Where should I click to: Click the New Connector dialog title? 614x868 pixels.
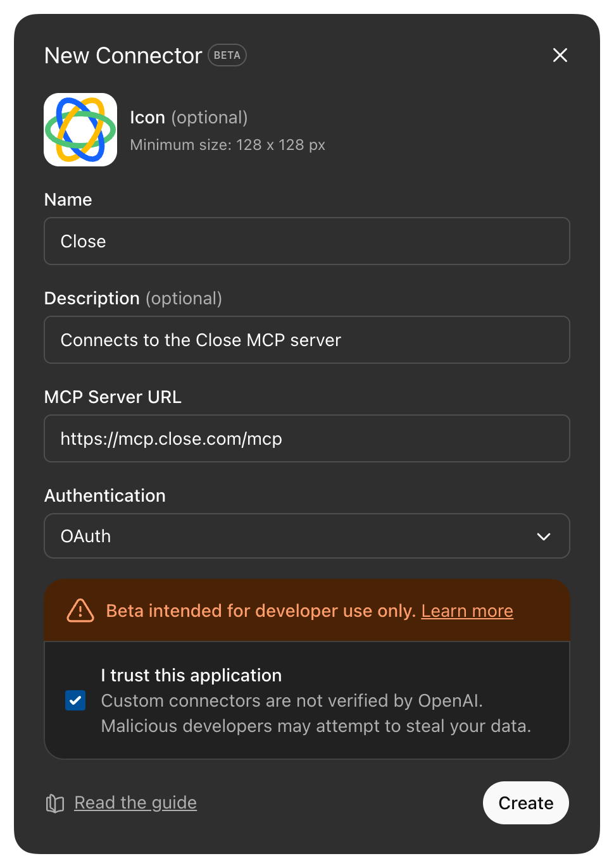122,55
